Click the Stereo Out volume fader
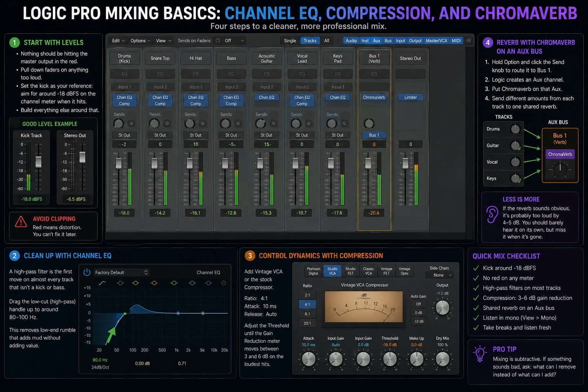This screenshot has width=588, height=392. coord(405,163)
